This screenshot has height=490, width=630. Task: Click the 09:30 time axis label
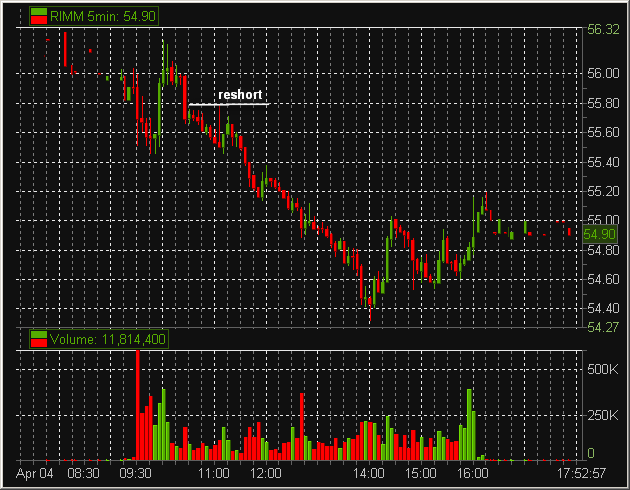coord(135,473)
